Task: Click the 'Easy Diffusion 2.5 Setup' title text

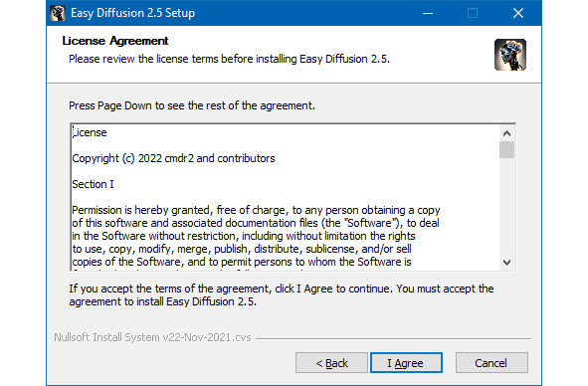Action: (132, 13)
